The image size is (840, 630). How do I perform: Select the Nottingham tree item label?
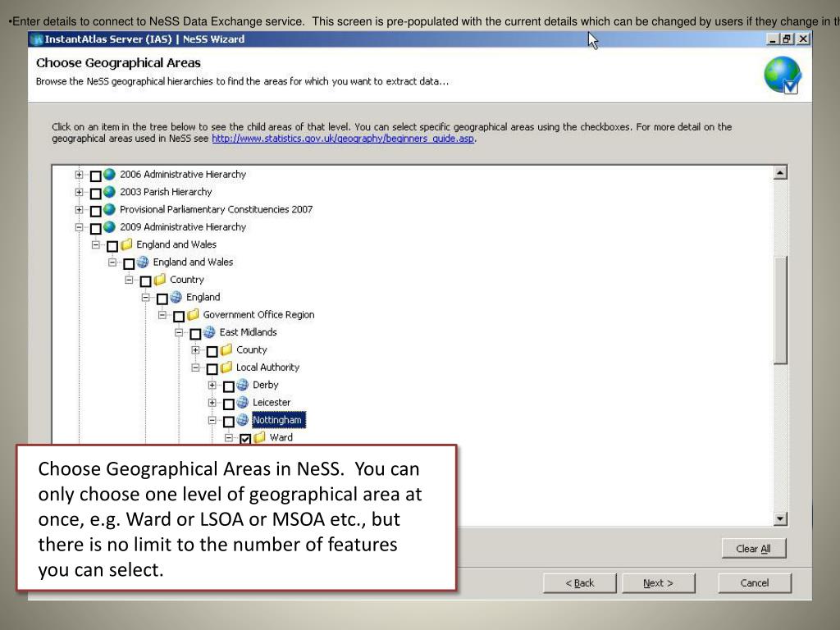point(277,420)
